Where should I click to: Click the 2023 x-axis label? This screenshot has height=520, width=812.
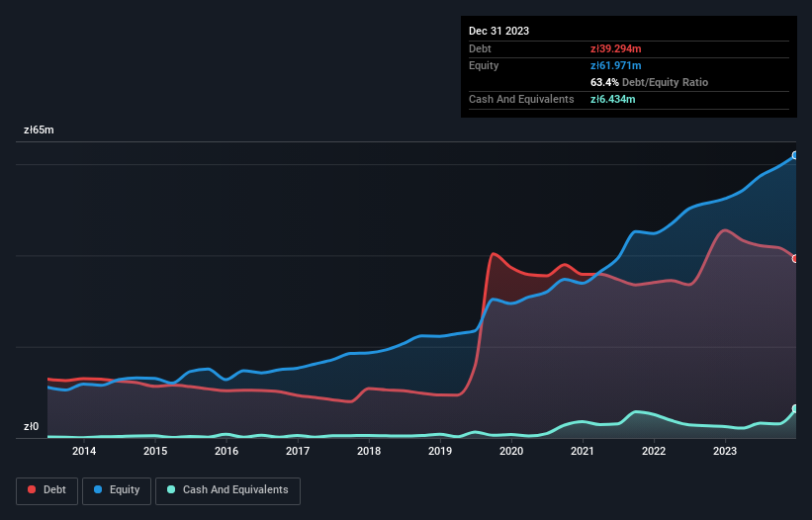pos(725,451)
